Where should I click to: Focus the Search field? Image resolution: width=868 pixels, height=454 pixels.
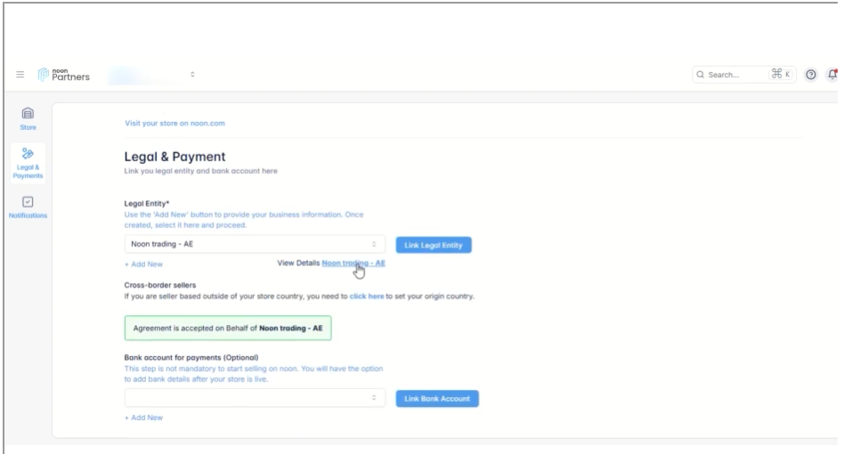(x=743, y=74)
